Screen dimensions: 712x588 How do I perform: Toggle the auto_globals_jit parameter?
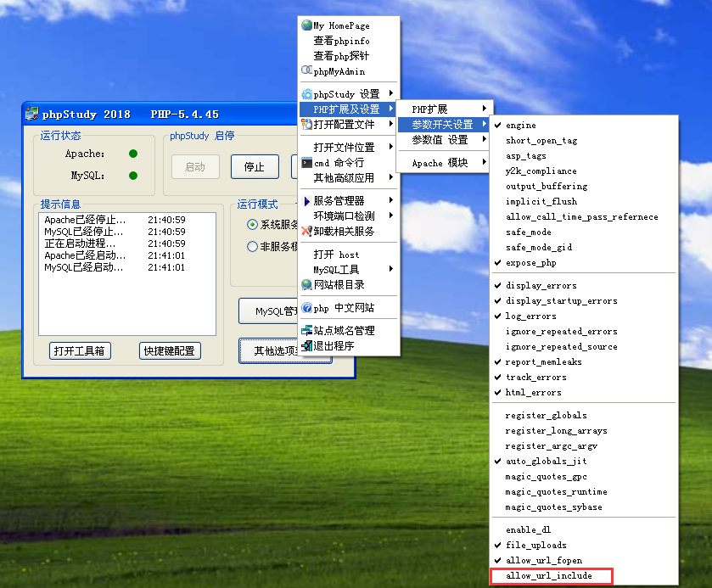(584, 461)
